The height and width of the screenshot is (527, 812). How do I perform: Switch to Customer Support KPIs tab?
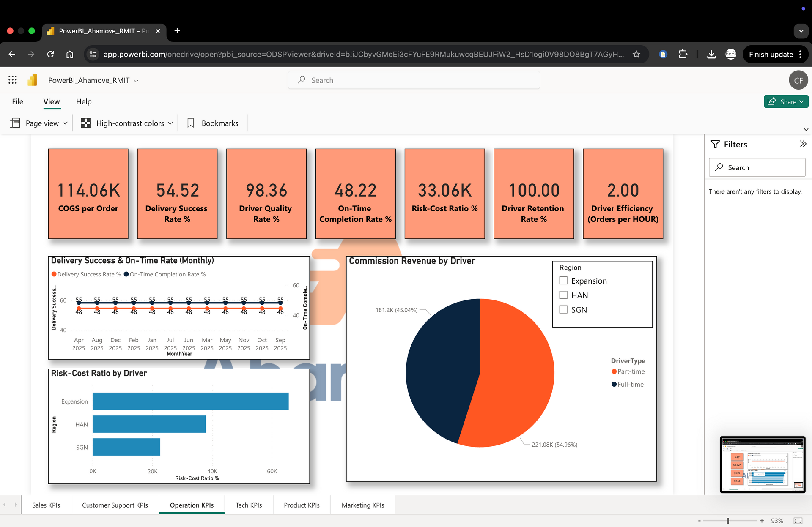click(115, 505)
